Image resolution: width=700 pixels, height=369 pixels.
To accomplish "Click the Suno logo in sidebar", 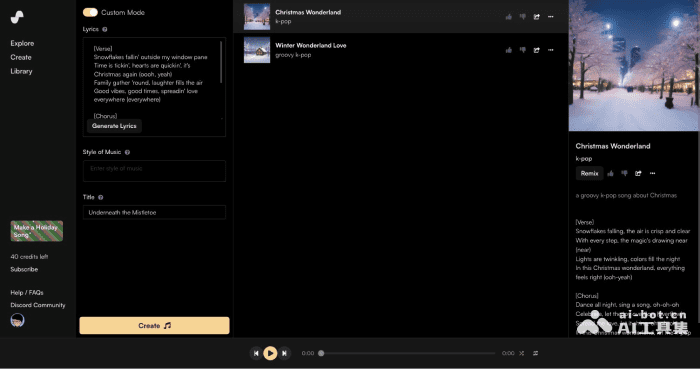I will (17, 17).
